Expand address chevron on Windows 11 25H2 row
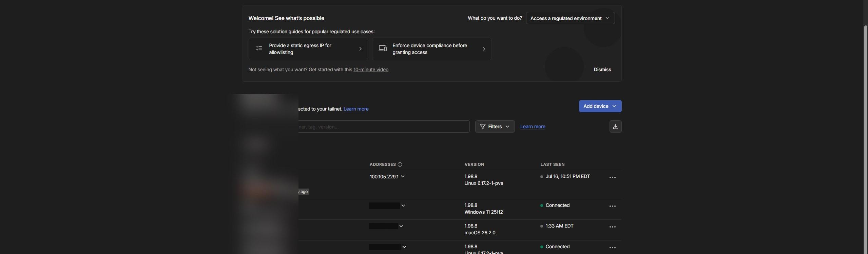The width and height of the screenshot is (868, 254). click(403, 206)
